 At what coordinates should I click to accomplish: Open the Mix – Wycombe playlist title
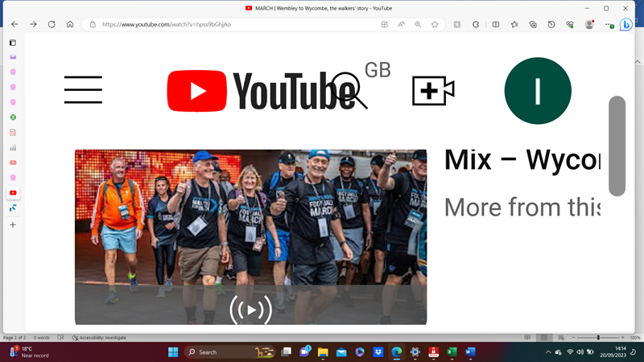(x=522, y=159)
